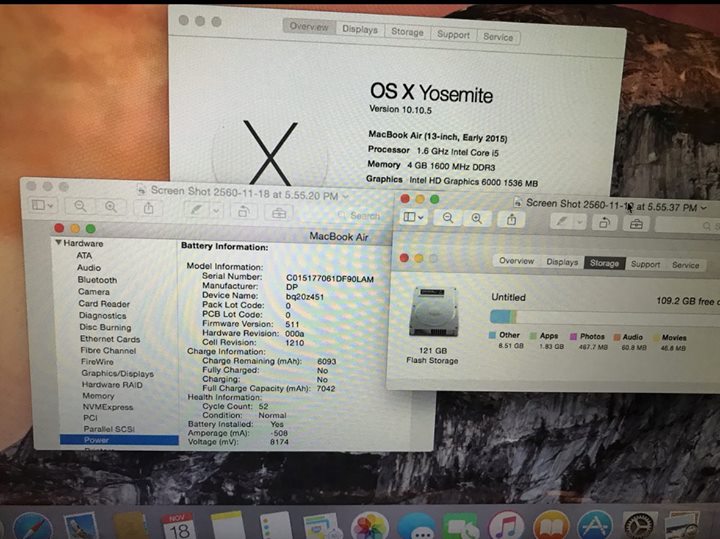Zoom out in the left Preview window
The image size is (720, 539).
79,206
